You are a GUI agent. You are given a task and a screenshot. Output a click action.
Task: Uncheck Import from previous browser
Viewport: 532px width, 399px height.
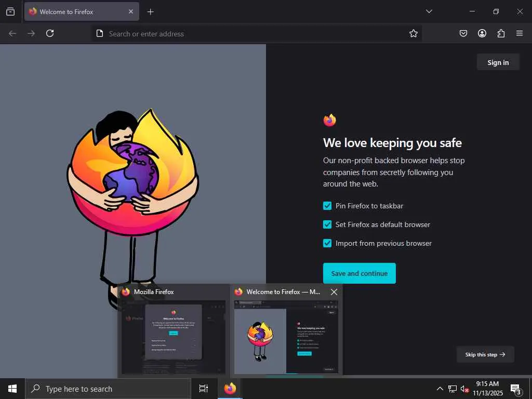[327, 243]
